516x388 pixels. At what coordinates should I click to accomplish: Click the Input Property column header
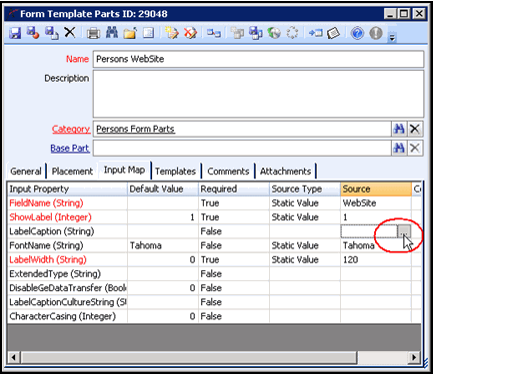[67, 189]
